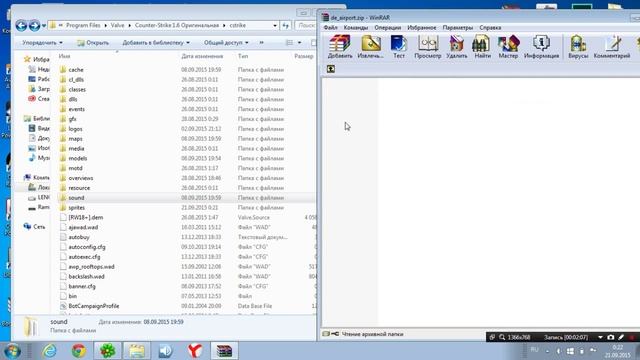Select the sound folder row

(x=187, y=198)
